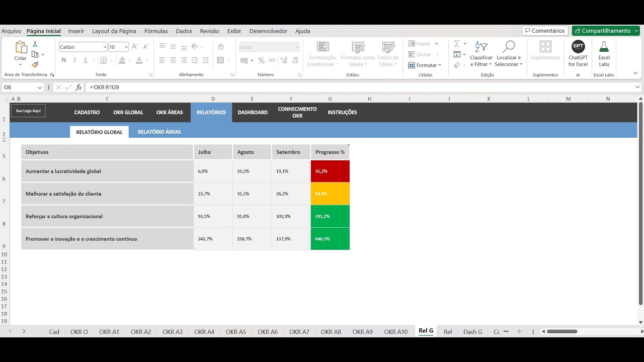Click the vertical scrollbar thumb
Screen dimensions: 644x362
click(x=640, y=204)
